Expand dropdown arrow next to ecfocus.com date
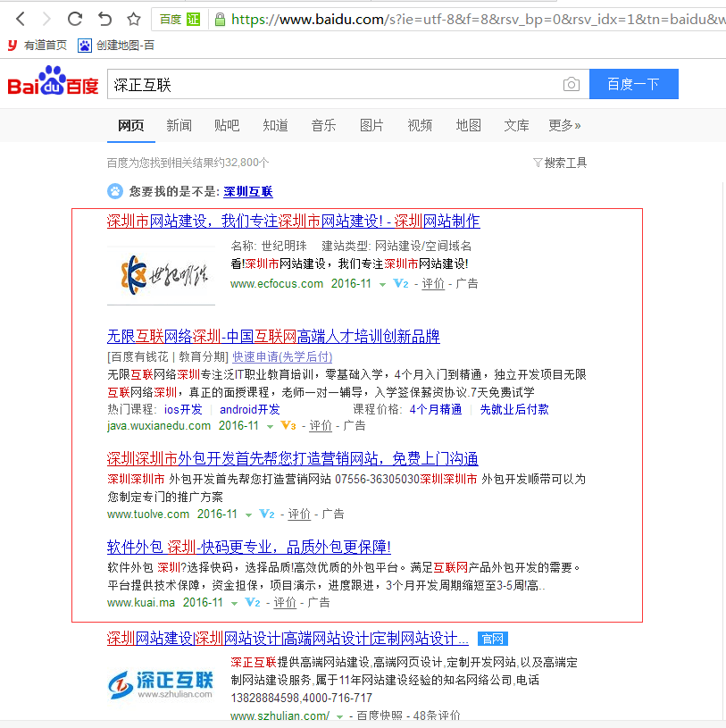 coord(382,285)
